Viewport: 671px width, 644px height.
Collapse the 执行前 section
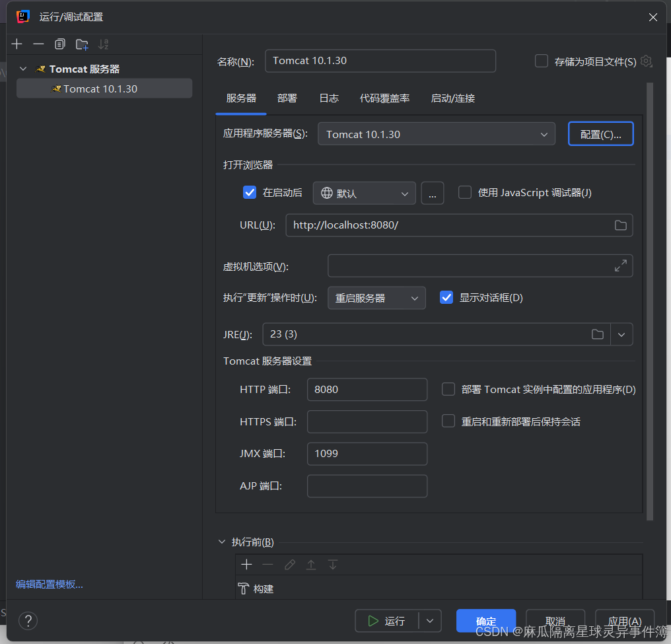[222, 542]
